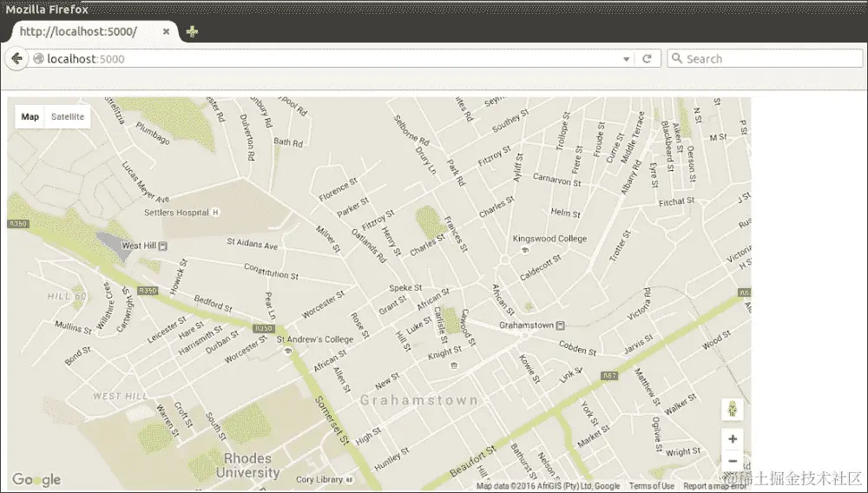The height and width of the screenshot is (493, 868).
Task: Click the R67 road shield
Action: [x=609, y=376]
